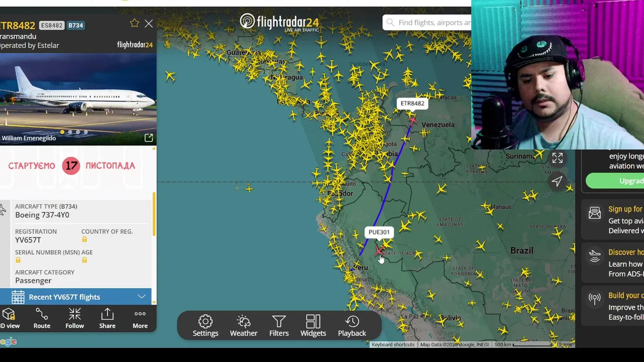
Task: Close the ETR8482 flight panel
Action: [x=148, y=24]
